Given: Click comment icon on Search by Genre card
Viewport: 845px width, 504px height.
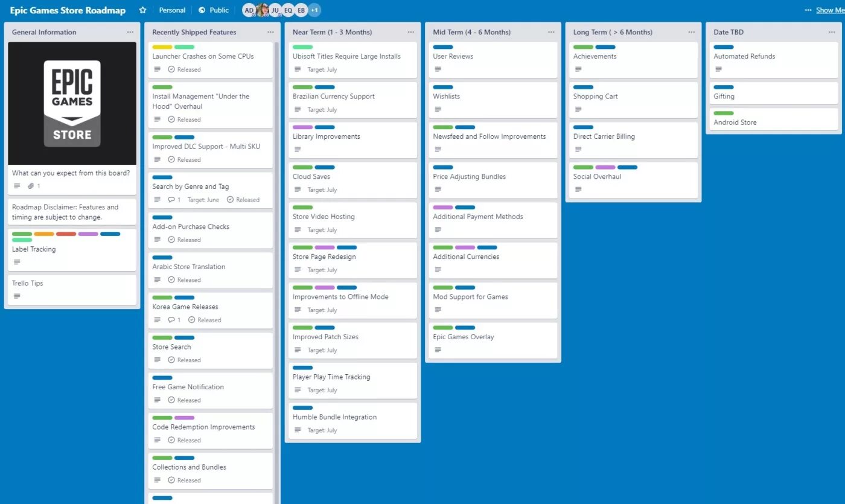Looking at the screenshot, I should tap(171, 200).
